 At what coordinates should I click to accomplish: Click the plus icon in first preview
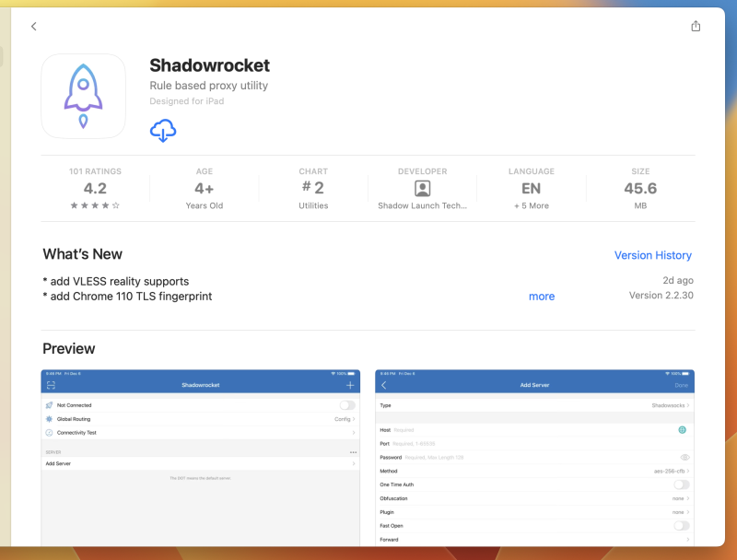point(350,385)
